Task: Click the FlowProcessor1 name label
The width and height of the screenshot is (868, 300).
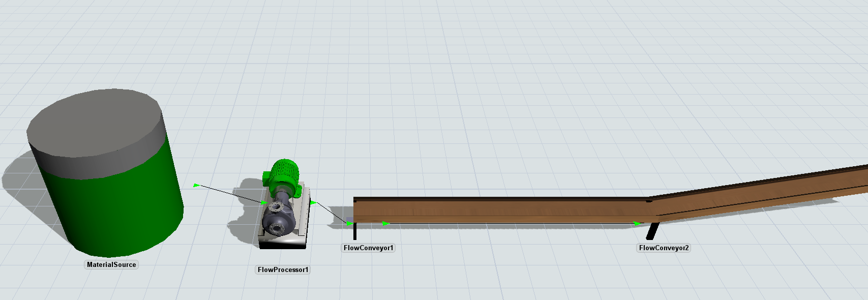Action: 283,269
